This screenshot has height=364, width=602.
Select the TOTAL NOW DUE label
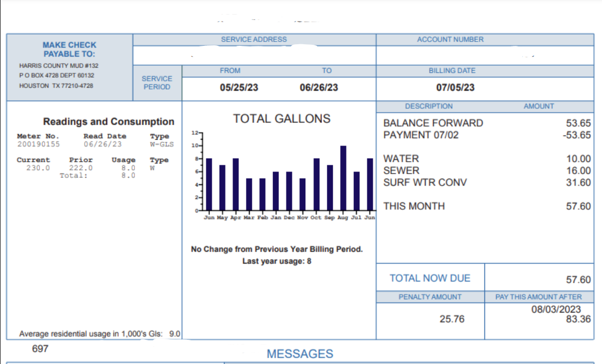[430, 278]
